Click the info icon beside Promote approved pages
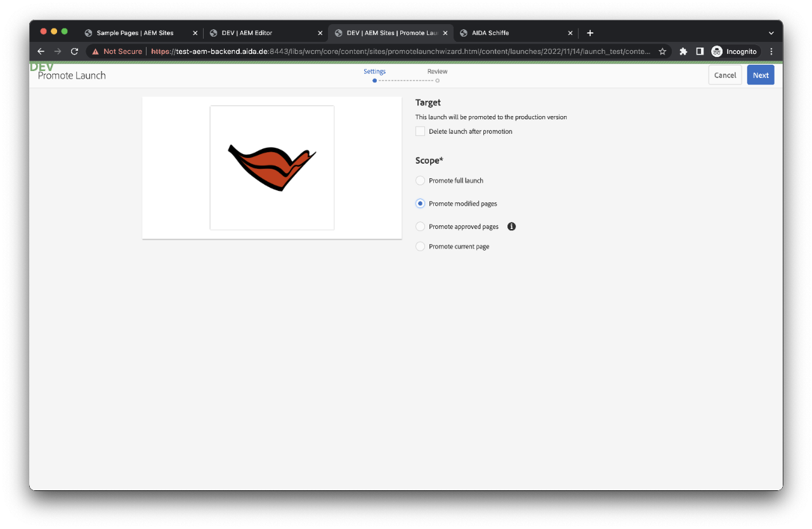This screenshot has width=812, height=529. pos(511,226)
